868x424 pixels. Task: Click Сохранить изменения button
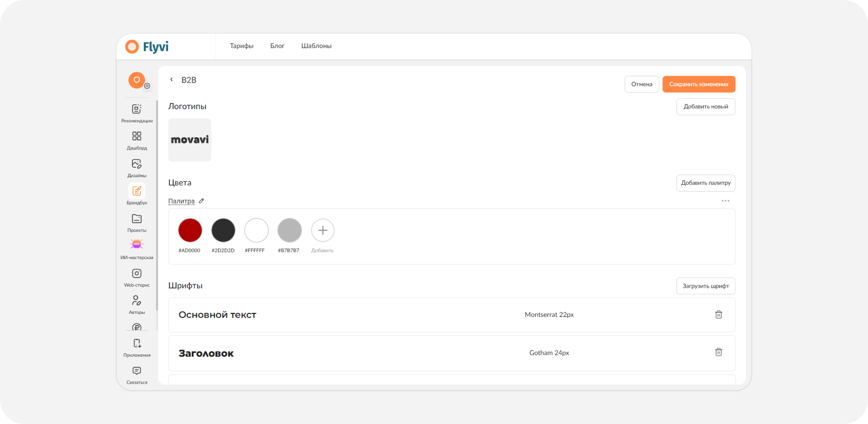click(699, 84)
